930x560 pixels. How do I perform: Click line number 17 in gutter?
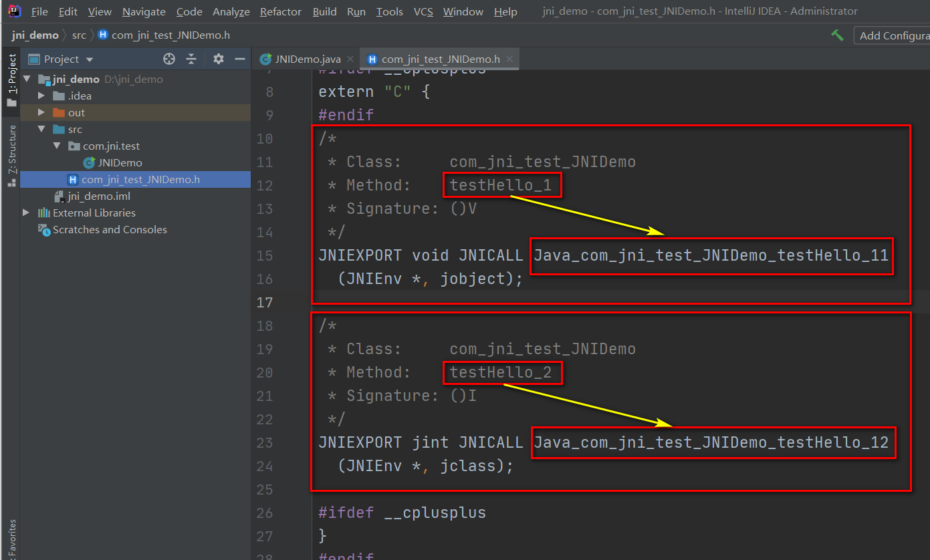tap(265, 302)
